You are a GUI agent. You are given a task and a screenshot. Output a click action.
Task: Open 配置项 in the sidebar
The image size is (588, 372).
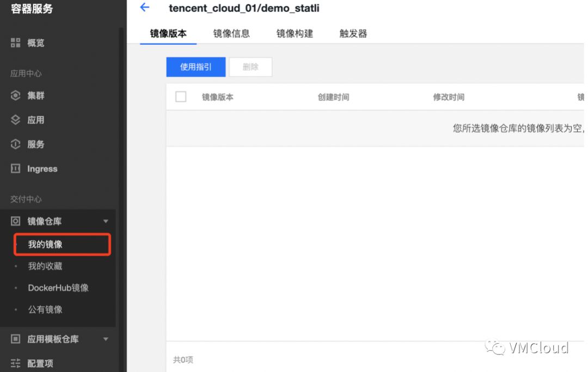click(x=40, y=363)
